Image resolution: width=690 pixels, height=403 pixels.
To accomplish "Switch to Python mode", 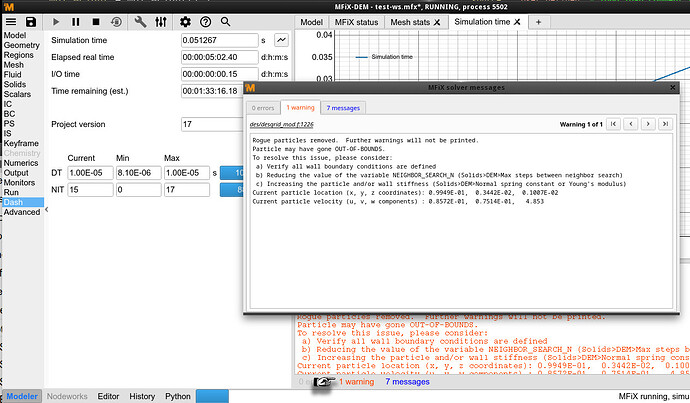I will coord(178,396).
